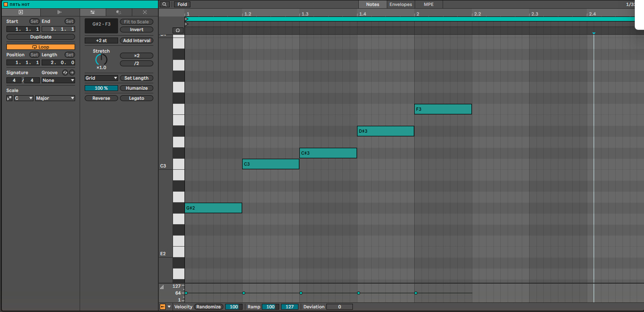The image size is (644, 312).
Task: Select the C3 note
Action: click(271, 164)
